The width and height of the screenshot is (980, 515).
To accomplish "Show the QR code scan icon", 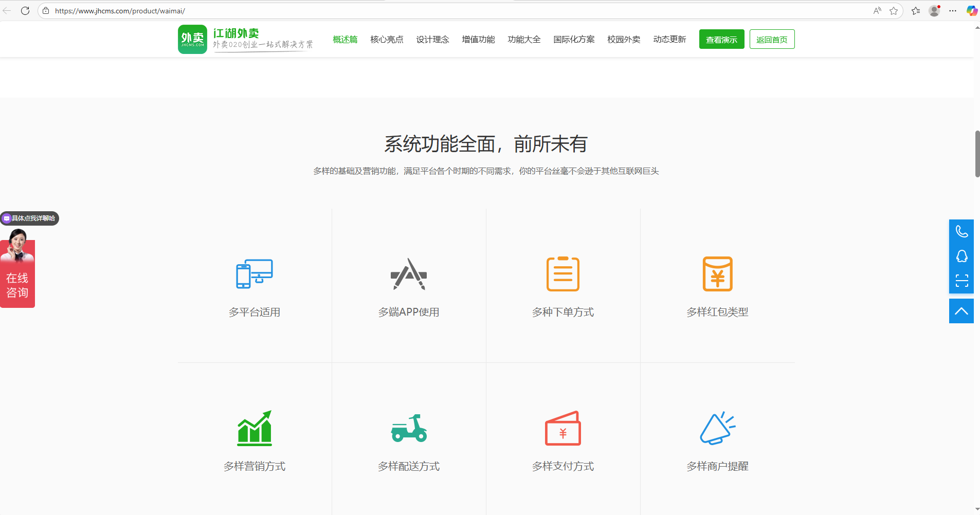I will [x=961, y=280].
